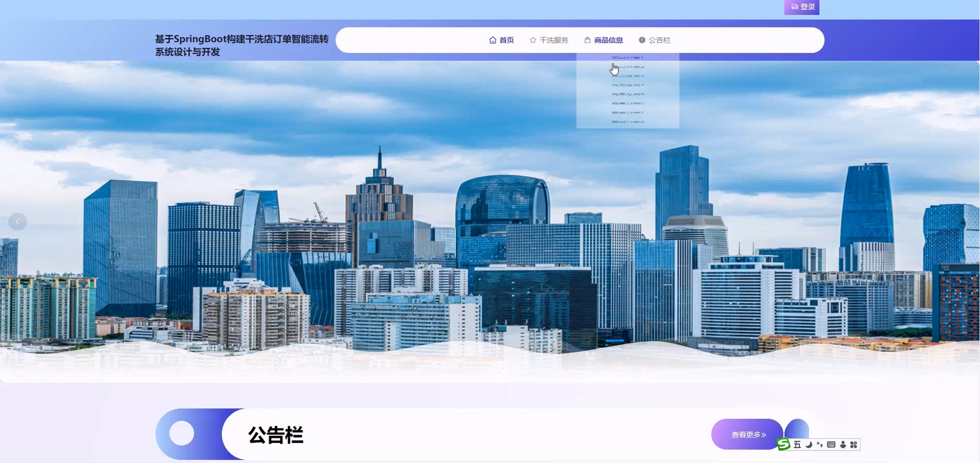
Task: Click 查看更多 to view more announcements
Action: click(748, 435)
